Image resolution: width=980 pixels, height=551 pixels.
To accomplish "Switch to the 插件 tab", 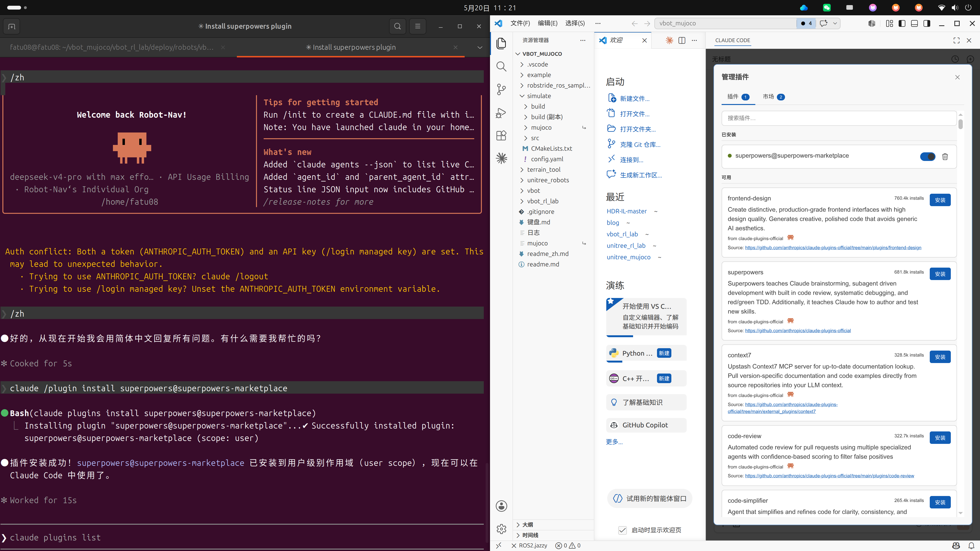I will coord(738,97).
